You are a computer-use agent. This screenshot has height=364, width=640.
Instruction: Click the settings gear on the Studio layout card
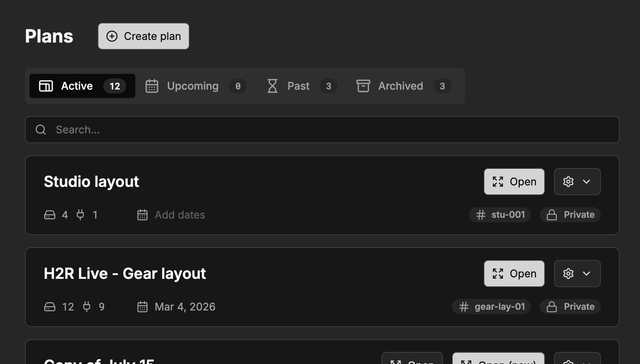pyautogui.click(x=568, y=182)
